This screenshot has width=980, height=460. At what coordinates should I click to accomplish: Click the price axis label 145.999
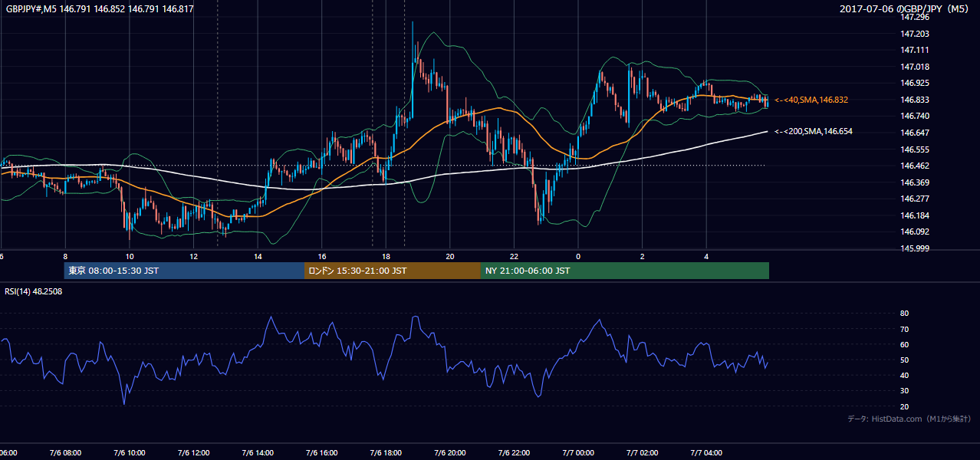click(x=916, y=248)
